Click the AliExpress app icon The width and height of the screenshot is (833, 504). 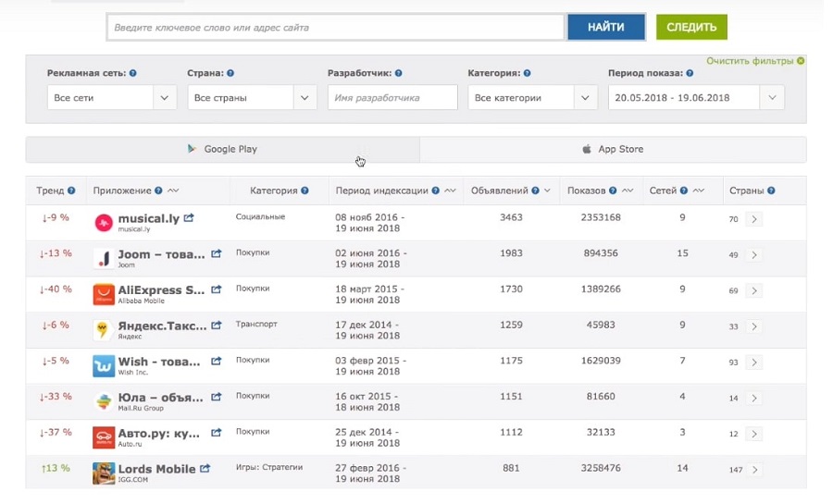click(x=104, y=294)
